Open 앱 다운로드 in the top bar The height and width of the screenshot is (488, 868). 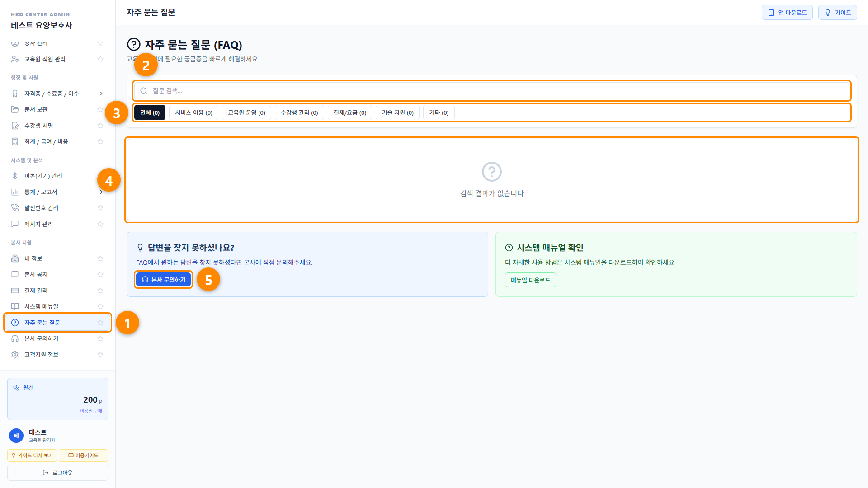coord(787,13)
